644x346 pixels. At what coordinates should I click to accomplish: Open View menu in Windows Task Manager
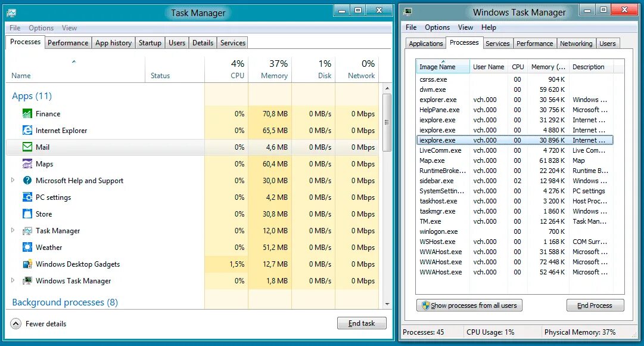[465, 27]
